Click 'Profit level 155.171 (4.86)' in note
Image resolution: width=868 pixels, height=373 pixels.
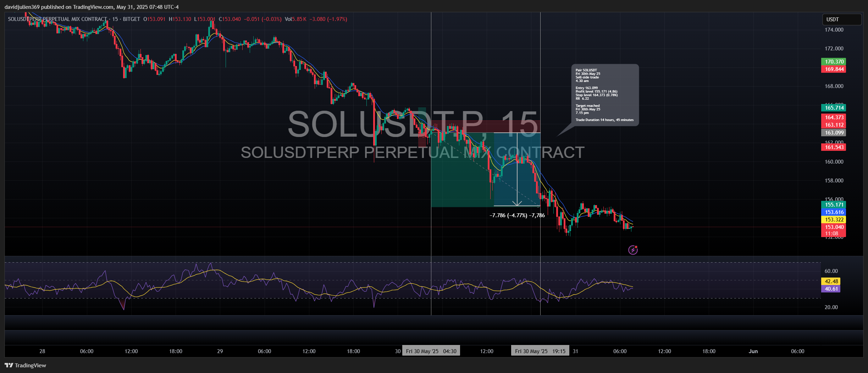[596, 92]
